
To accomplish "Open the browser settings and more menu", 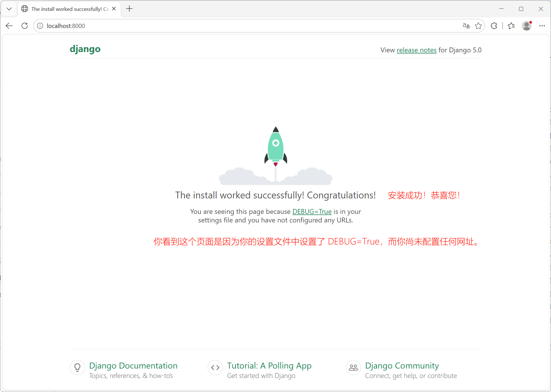I will [542, 26].
